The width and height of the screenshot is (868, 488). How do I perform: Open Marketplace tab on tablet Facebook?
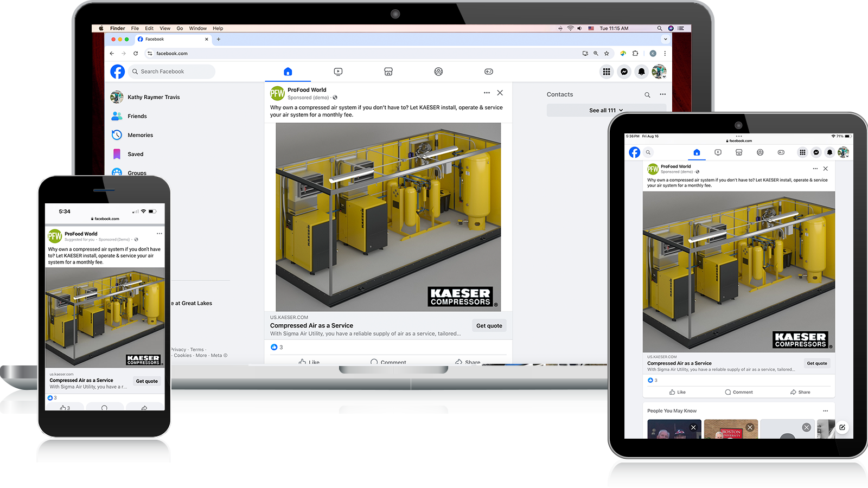(739, 152)
